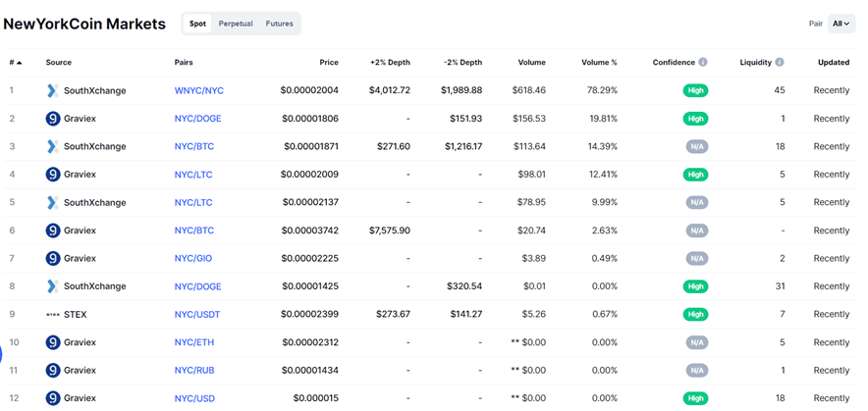Click the info icon beside Liquidity header
The image size is (868, 411).
coord(780,63)
